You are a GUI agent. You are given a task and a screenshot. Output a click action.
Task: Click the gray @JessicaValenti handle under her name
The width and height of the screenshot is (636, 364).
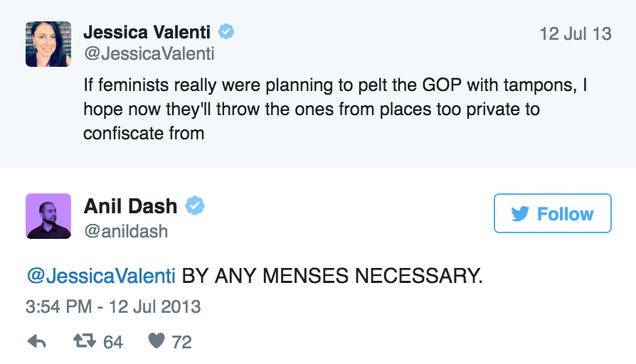pyautogui.click(x=149, y=54)
